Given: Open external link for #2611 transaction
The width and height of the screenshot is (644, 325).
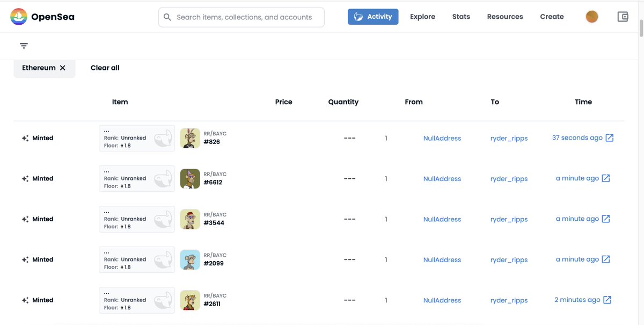Looking at the screenshot, I should pyautogui.click(x=608, y=300).
